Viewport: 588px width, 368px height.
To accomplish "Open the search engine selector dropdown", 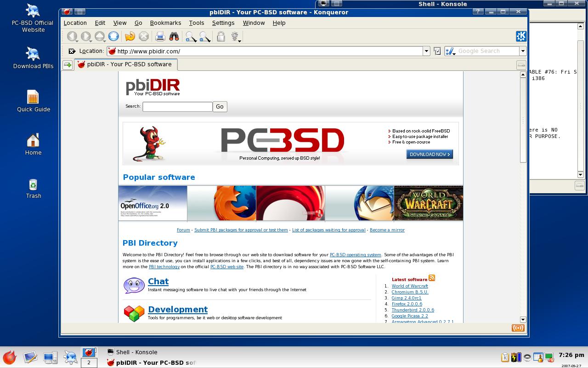I will 450,51.
